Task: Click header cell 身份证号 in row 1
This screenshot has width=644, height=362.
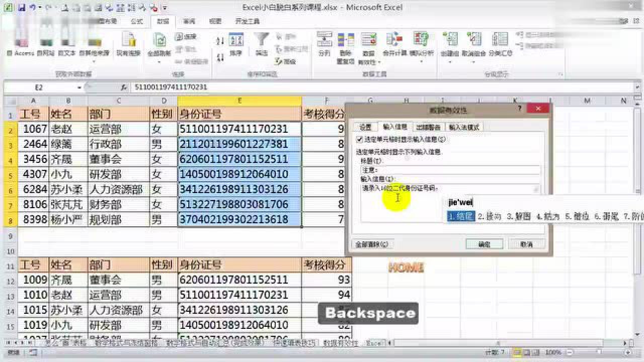Action: [239, 114]
